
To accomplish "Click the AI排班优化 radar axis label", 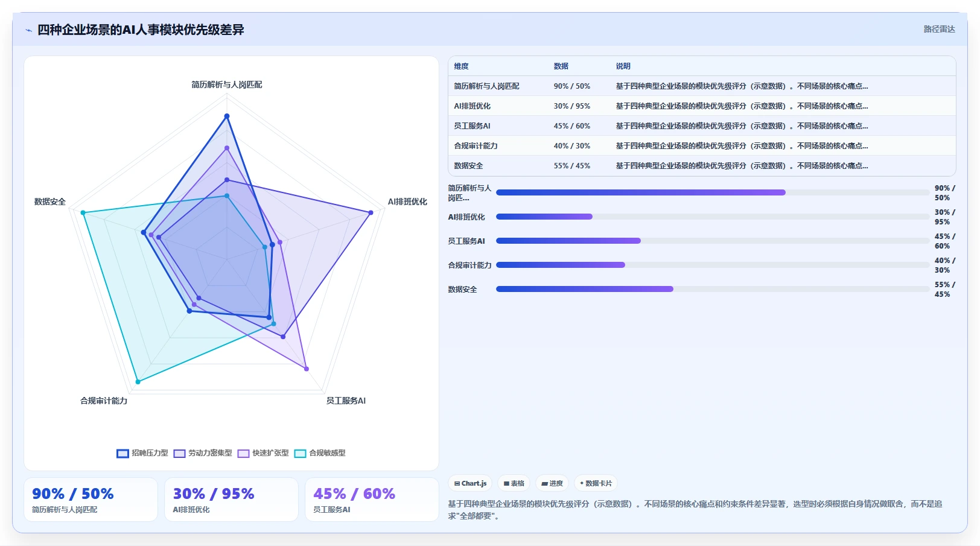I will click(407, 202).
